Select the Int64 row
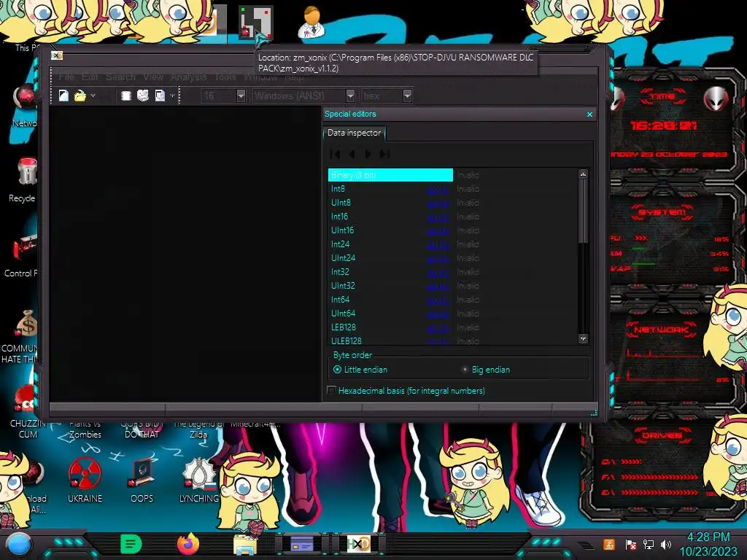Screen dimensions: 747x560 (x=452, y=299)
